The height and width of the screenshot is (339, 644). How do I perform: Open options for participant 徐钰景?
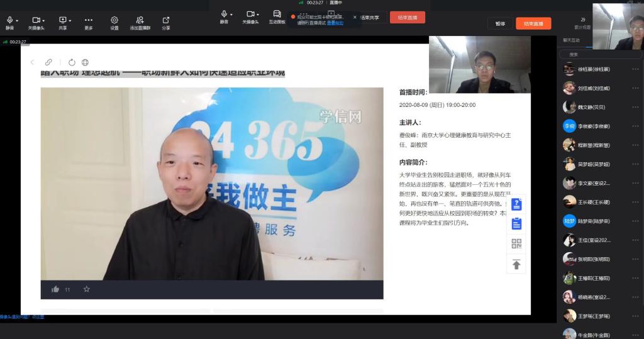point(635,69)
